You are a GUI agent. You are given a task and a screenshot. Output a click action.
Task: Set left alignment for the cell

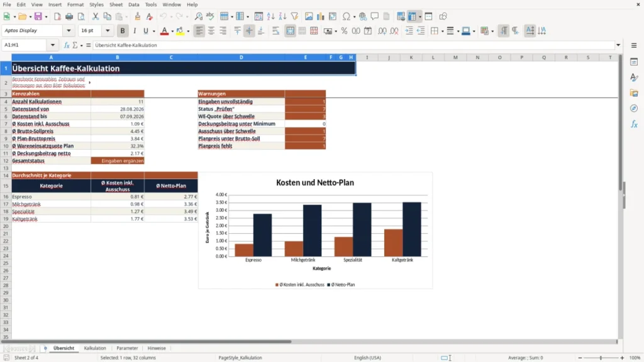199,31
